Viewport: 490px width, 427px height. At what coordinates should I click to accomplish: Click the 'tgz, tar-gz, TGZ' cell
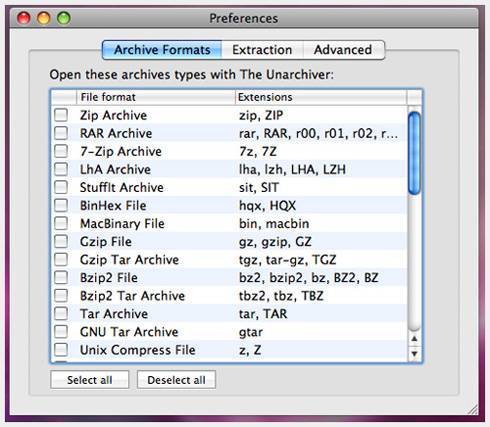tap(288, 259)
